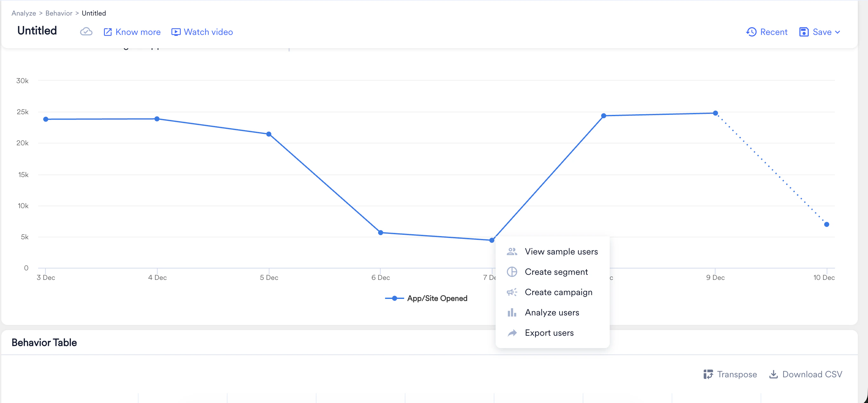
Task: Click the 9 Dec data point
Action: point(715,113)
